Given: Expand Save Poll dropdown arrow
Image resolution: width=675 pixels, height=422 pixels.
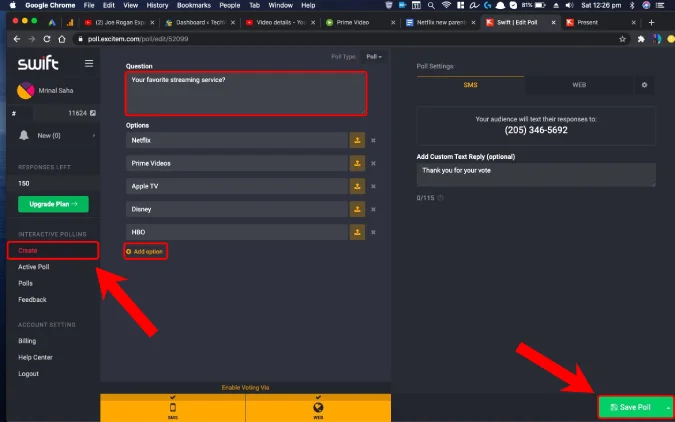Looking at the screenshot, I should 668,408.
